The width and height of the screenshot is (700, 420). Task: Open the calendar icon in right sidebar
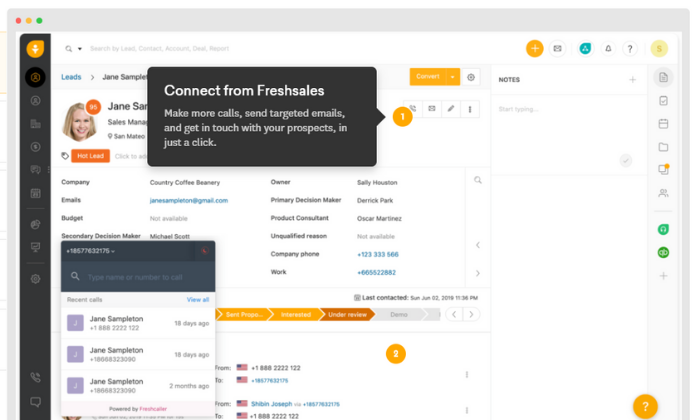point(663,124)
